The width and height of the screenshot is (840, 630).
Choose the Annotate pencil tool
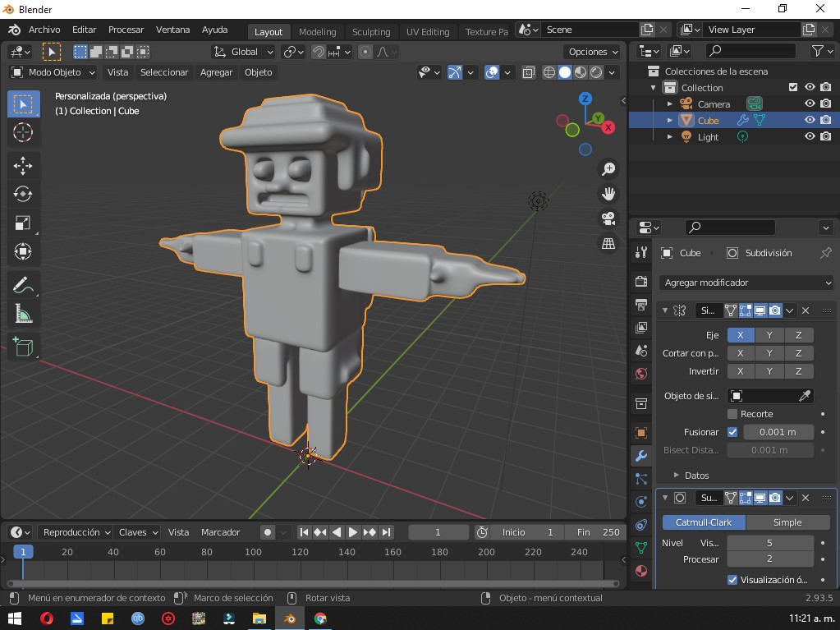pyautogui.click(x=23, y=285)
